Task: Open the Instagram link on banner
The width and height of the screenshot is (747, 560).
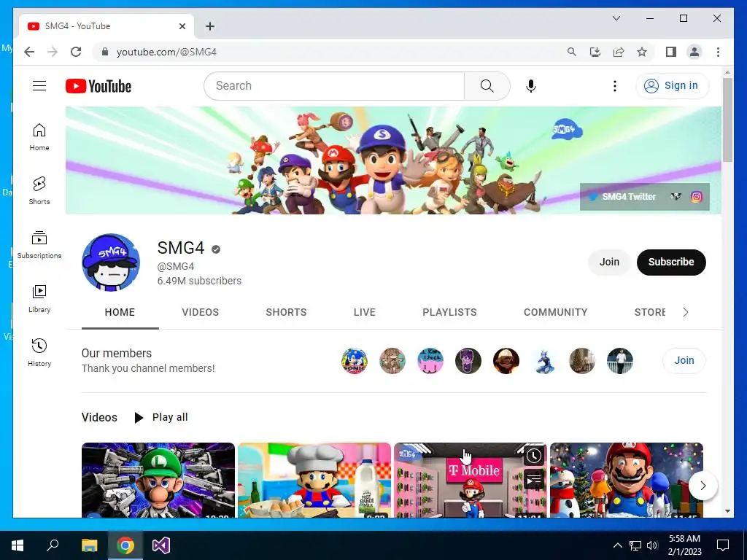Action: pyautogui.click(x=697, y=197)
